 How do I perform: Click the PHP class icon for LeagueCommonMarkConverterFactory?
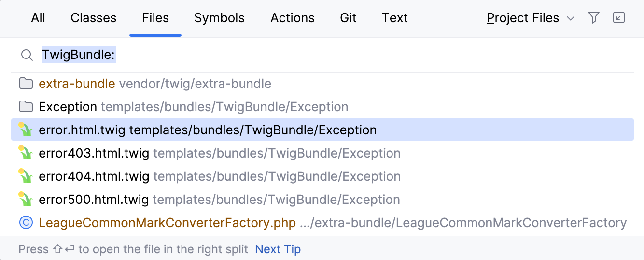26,223
